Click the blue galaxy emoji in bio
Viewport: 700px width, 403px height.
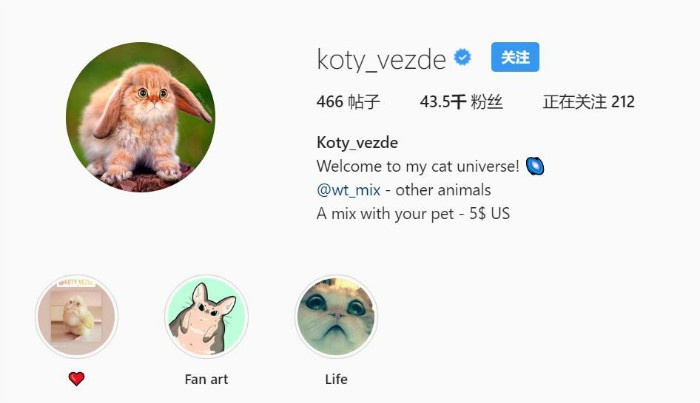tap(535, 166)
